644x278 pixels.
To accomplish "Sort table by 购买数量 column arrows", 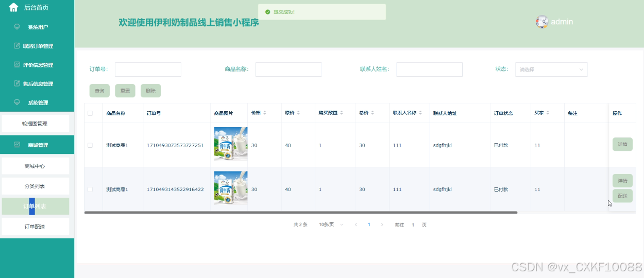I will (343, 113).
